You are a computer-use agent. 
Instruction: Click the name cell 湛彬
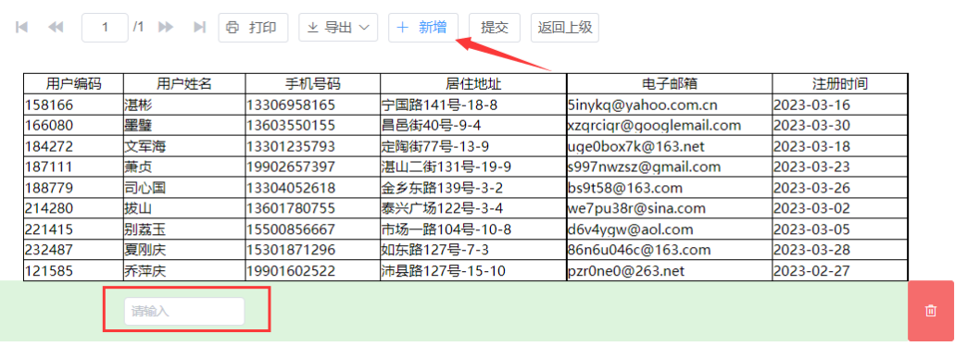(x=184, y=105)
